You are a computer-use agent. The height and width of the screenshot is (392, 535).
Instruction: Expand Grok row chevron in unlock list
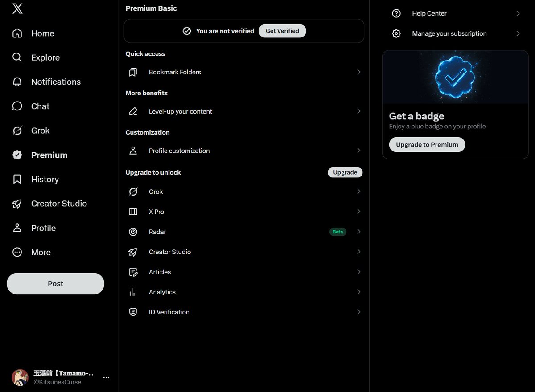358,192
